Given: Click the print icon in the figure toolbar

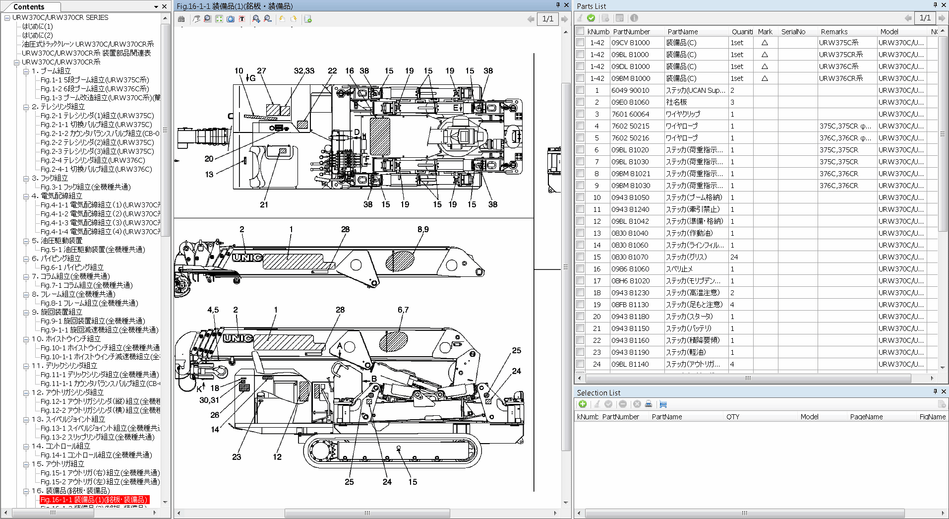Looking at the screenshot, I should coord(181,19).
